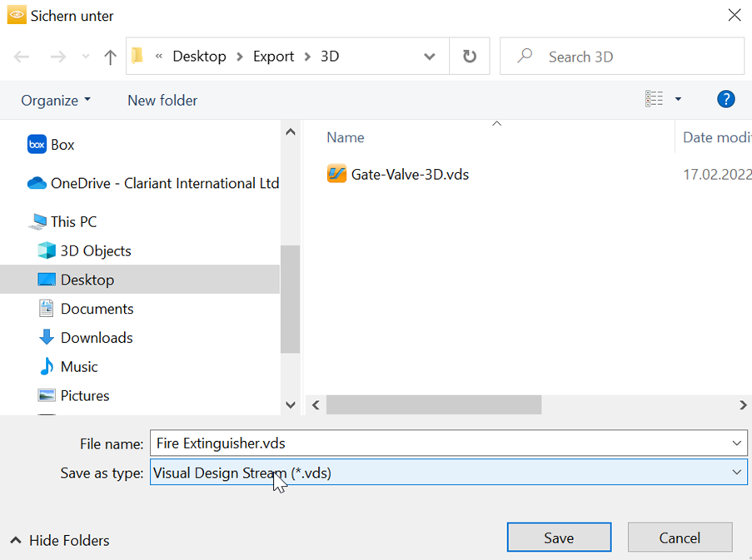Click the change view layout icon
This screenshot has height=560, width=752.
pos(655,100)
